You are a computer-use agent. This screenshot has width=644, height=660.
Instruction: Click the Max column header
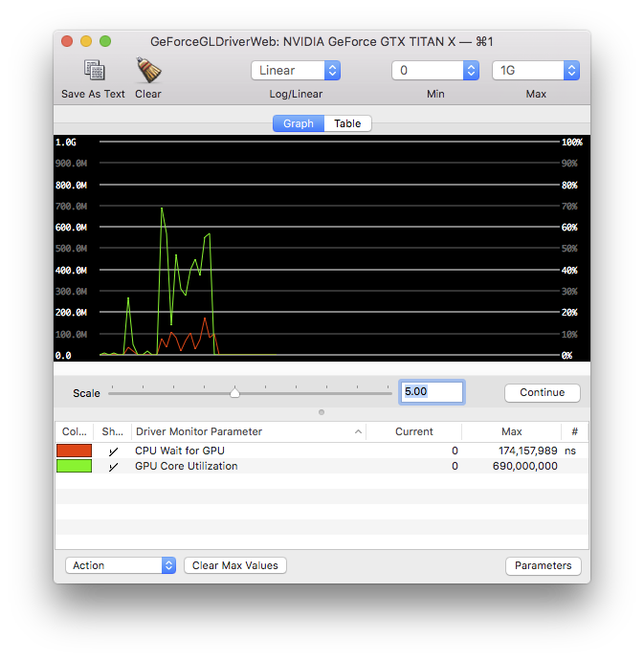[511, 431]
